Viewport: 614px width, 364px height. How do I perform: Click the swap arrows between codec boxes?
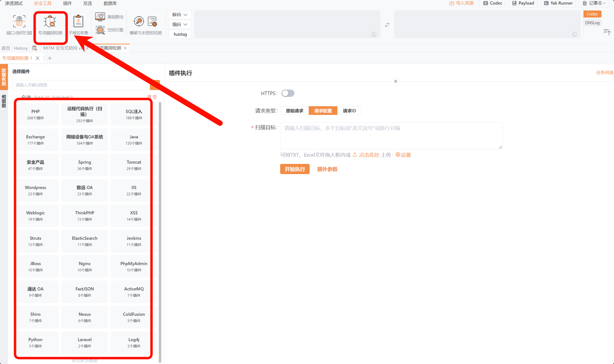coord(387,25)
